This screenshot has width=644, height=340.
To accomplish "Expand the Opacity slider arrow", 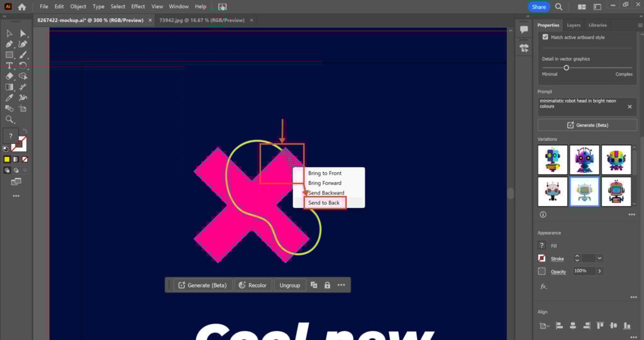I will [599, 271].
